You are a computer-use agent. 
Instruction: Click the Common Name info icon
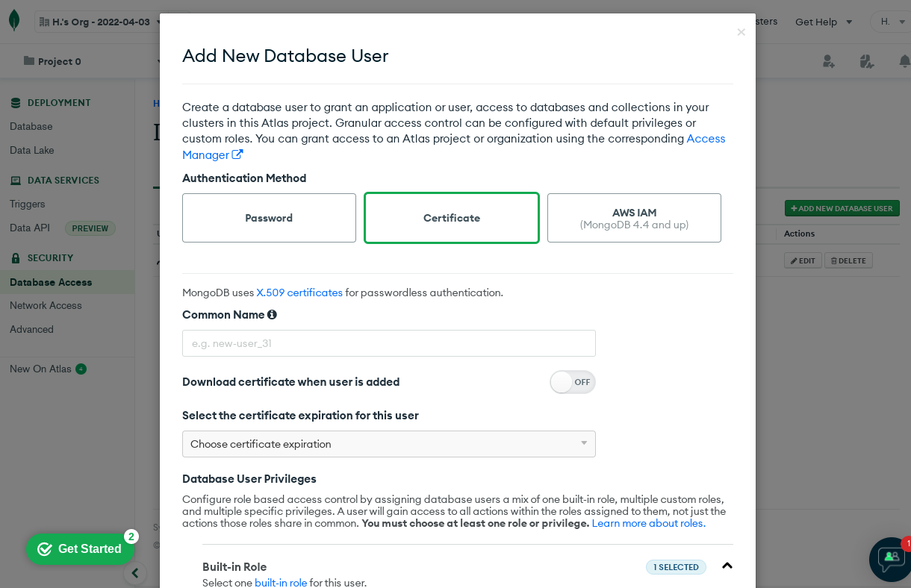click(272, 315)
